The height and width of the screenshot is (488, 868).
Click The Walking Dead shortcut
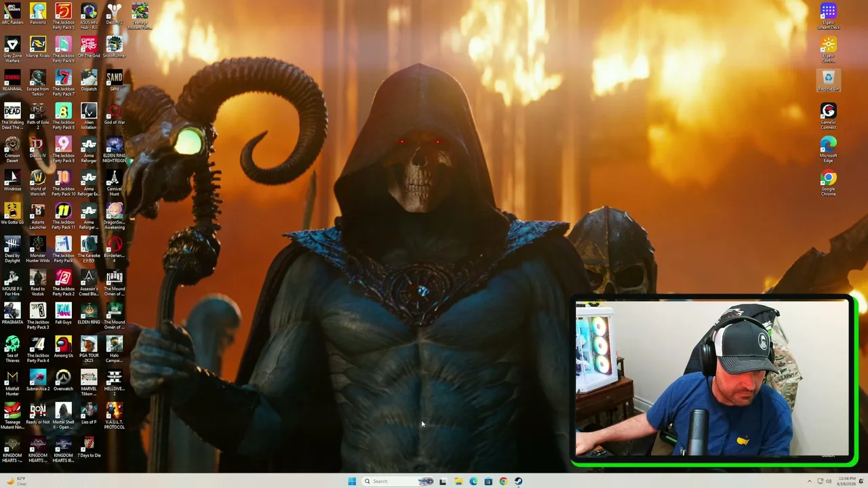click(x=12, y=116)
